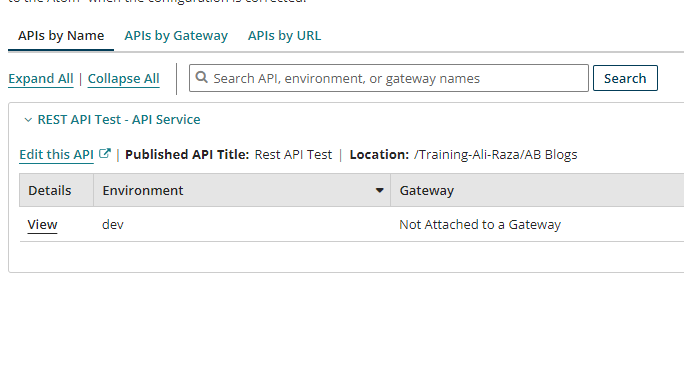Click the magnifying glass search icon
The image size is (684, 373).
point(201,78)
